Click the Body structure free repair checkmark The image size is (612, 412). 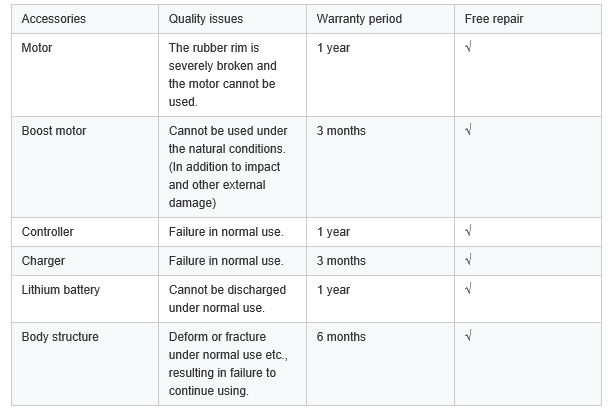(468, 337)
